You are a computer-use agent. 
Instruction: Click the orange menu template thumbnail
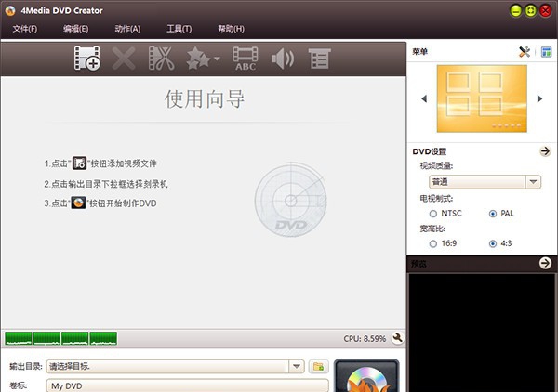(482, 98)
